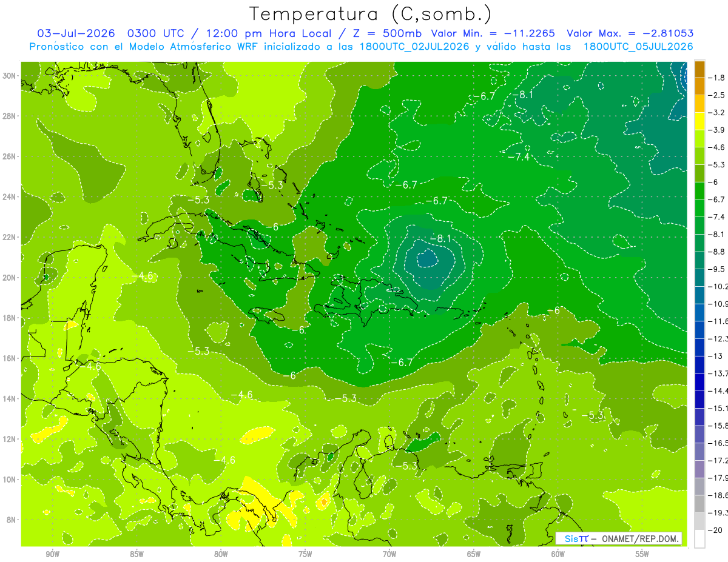The width and height of the screenshot is (728, 562).
Task: Click the 8N latitude axis label
Action: click(x=12, y=520)
